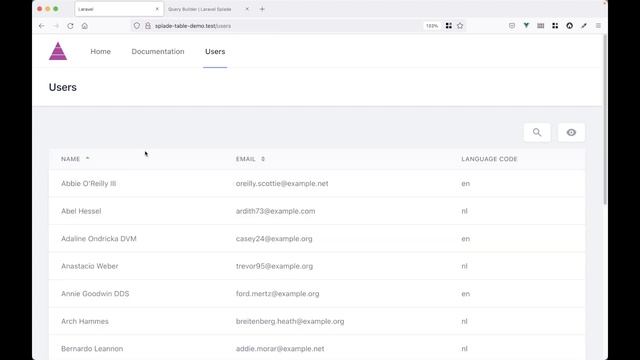Click the browser back arrow

pyautogui.click(x=42, y=26)
